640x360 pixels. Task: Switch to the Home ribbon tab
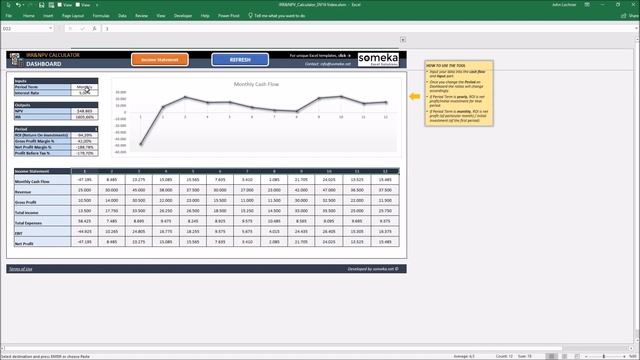tap(29, 16)
